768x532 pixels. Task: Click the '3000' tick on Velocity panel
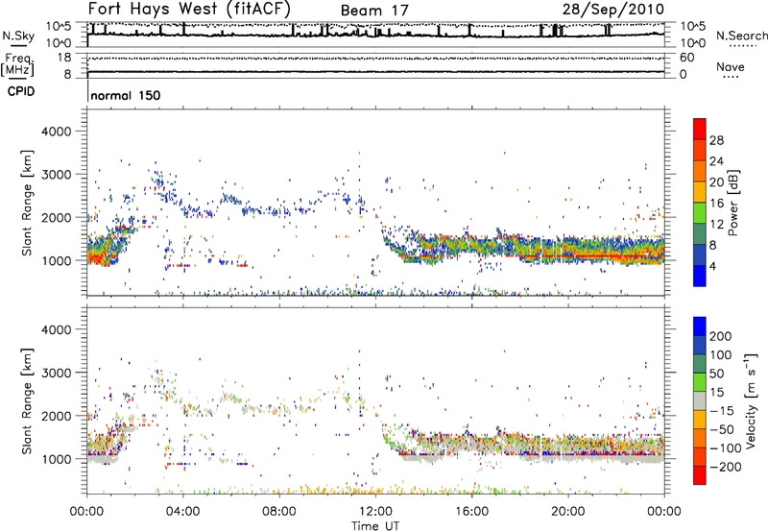tap(56, 373)
